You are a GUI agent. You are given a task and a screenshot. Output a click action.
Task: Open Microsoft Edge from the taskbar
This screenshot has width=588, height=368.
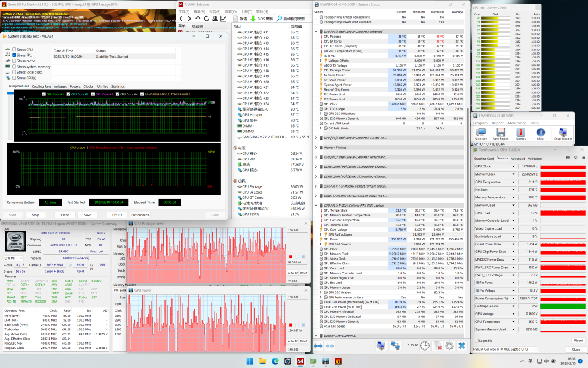click(x=275, y=361)
